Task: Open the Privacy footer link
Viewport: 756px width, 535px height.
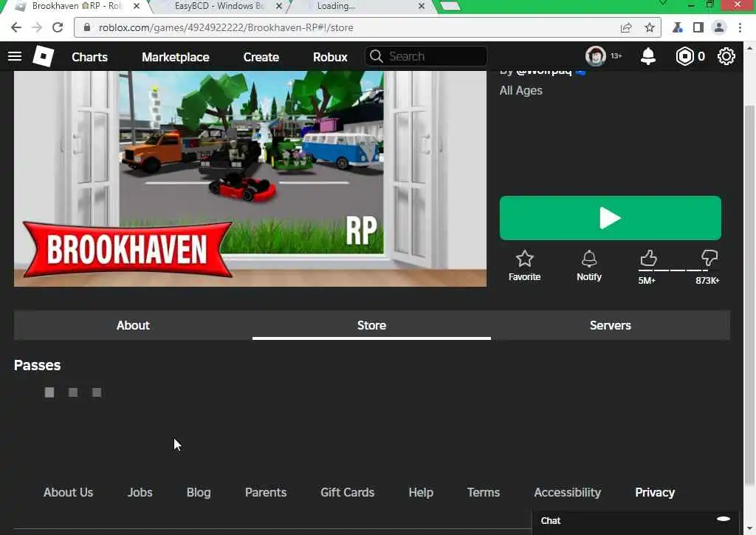Action: point(655,492)
